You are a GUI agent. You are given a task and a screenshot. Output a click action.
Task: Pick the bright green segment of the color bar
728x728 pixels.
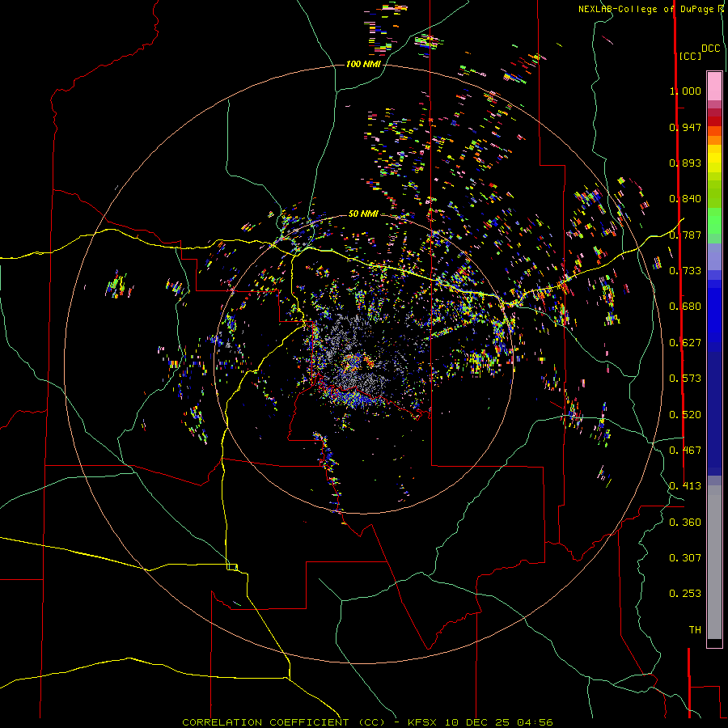[714, 221]
